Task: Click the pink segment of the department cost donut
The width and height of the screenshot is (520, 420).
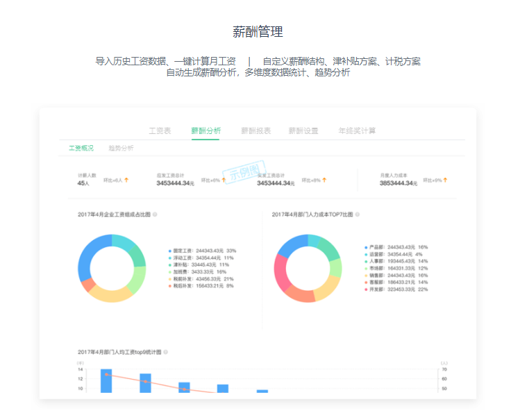Action: (280, 272)
